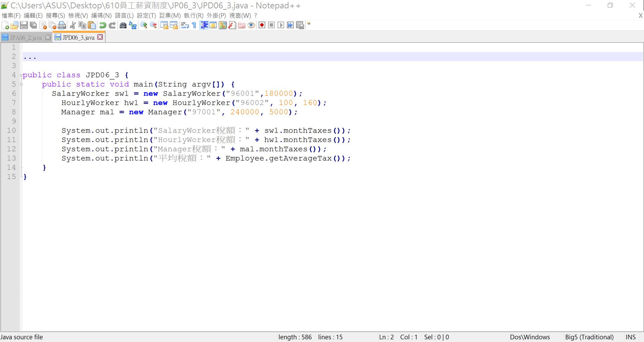The height and width of the screenshot is (342, 644).
Task: Close document with X at menu bar right
Action: coord(640,16)
